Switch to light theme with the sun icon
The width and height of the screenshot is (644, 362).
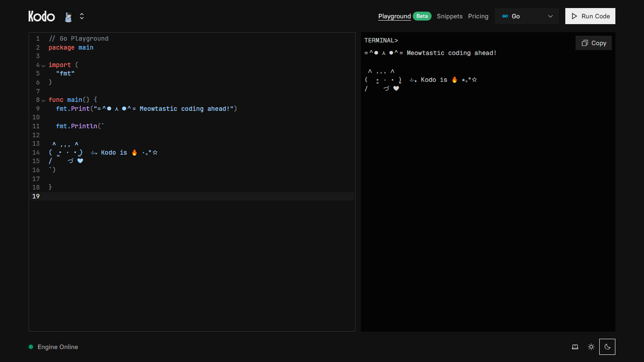click(x=591, y=347)
